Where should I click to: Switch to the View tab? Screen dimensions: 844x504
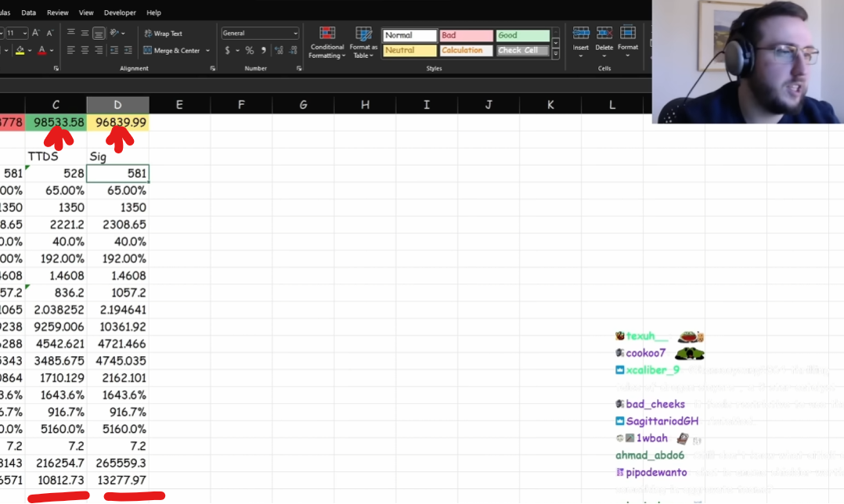(86, 13)
